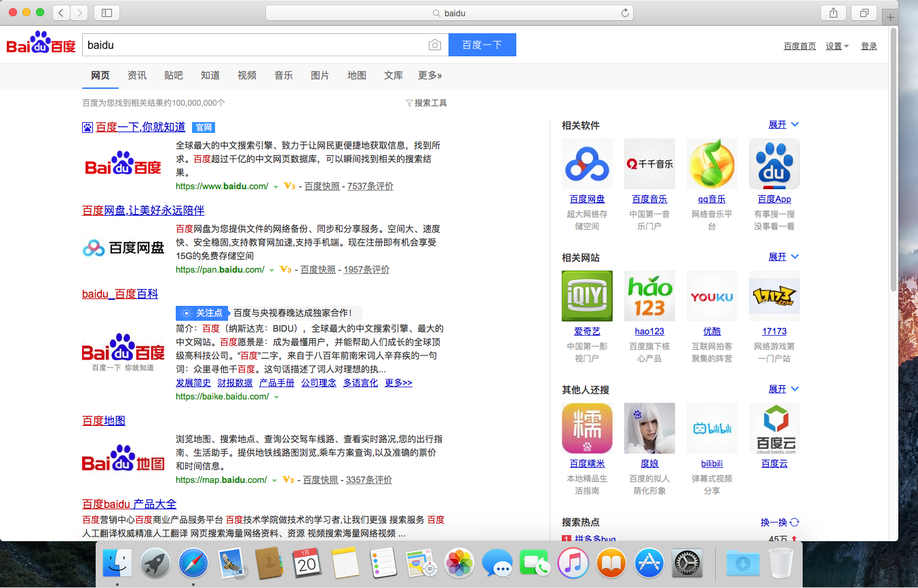The width and height of the screenshot is (918, 588).
Task: Open Finder from the dock
Action: [x=117, y=563]
